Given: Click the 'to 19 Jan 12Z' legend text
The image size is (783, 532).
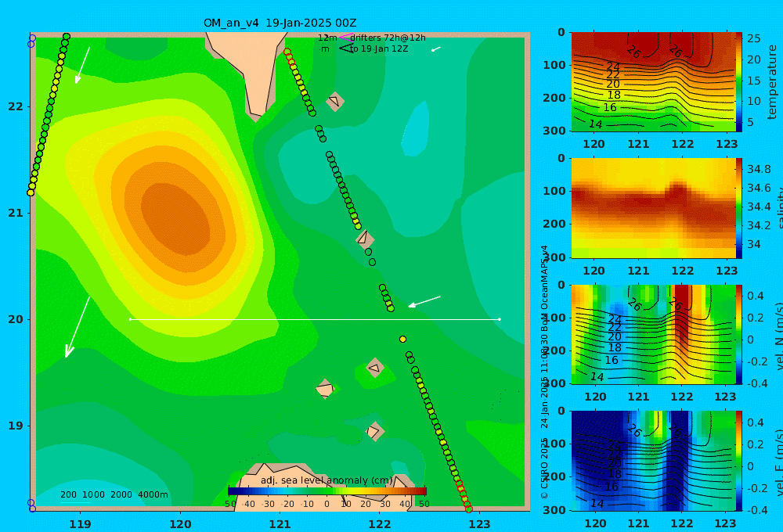Looking at the screenshot, I should pos(379,49).
